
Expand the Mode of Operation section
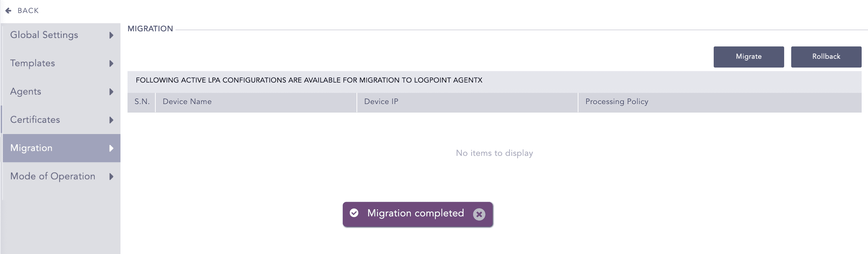pyautogui.click(x=53, y=176)
